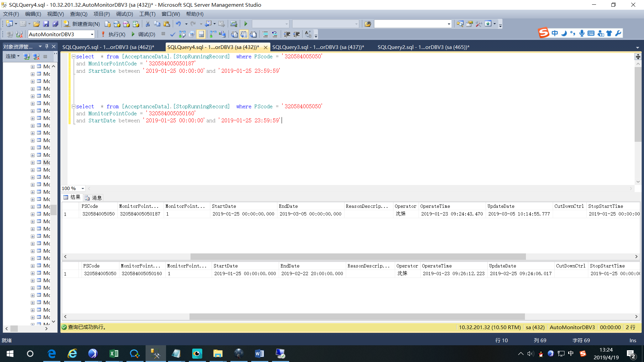Copy the selected text using toolbar icon
Image resolution: width=644 pixels, height=362 pixels.
pyautogui.click(x=157, y=24)
